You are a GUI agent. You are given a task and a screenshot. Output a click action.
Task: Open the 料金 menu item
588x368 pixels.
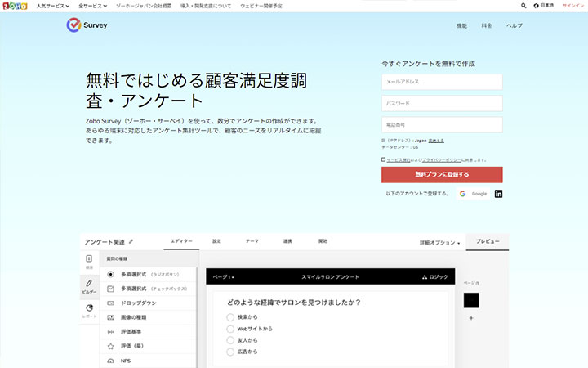[x=487, y=26]
